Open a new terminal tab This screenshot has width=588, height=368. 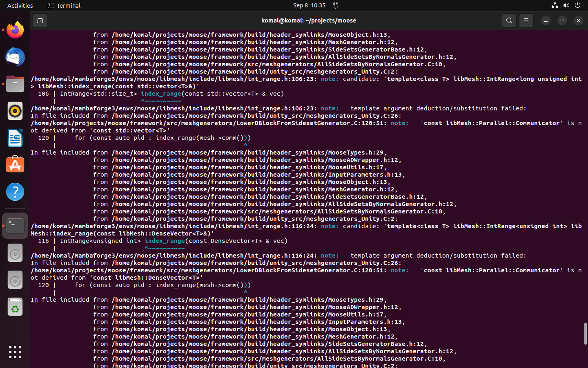pyautogui.click(x=40, y=20)
